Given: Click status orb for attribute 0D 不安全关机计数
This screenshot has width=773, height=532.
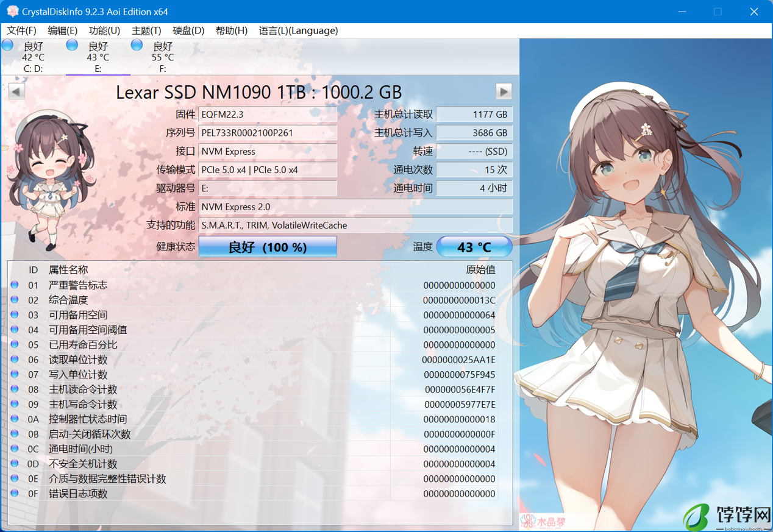Looking at the screenshot, I should coord(15,463).
